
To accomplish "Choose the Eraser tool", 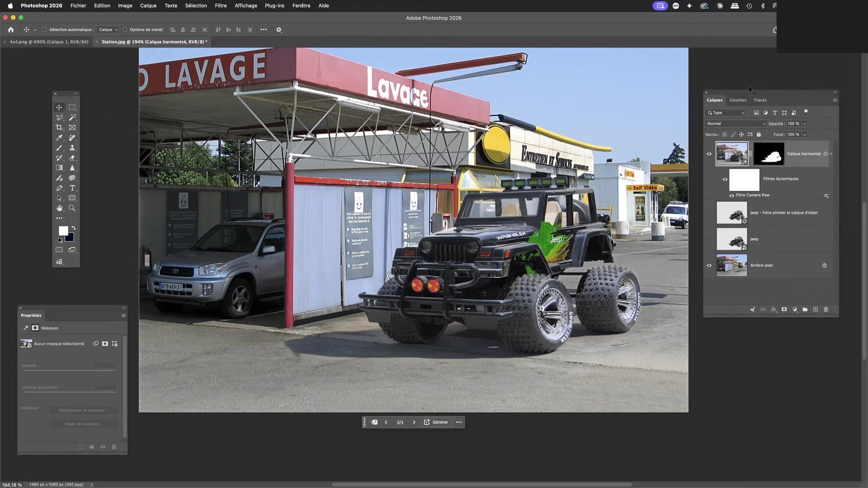I will pyautogui.click(x=72, y=158).
